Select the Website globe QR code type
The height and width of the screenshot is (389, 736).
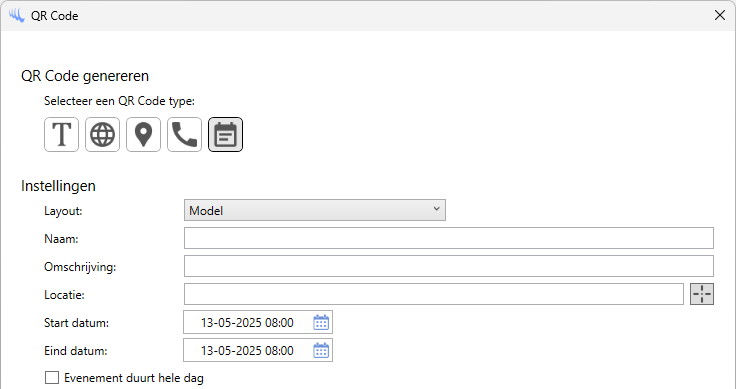tap(102, 135)
